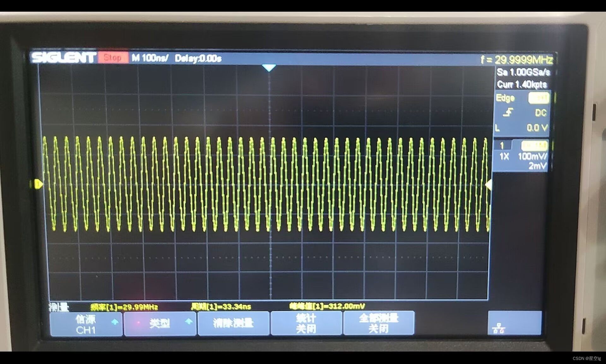Viewport: 606px width, 364px height.
Task: Open the 信源 CH1 source selector
Action: tap(86, 324)
